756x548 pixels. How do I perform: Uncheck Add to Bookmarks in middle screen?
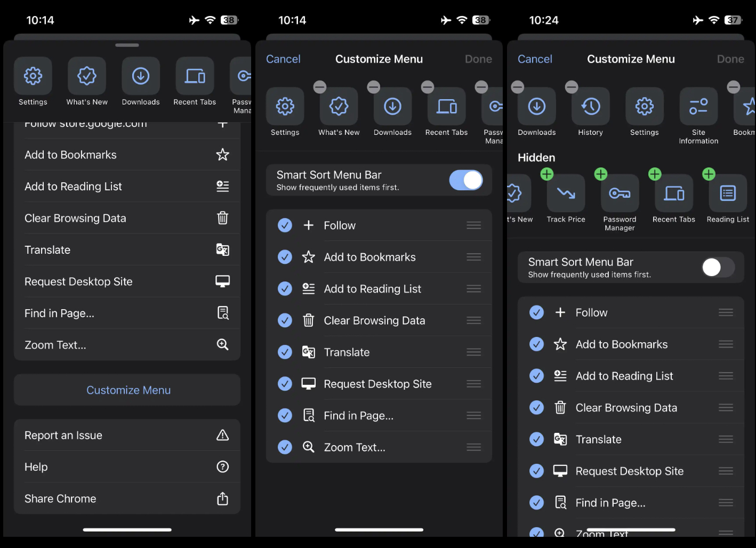[285, 257]
